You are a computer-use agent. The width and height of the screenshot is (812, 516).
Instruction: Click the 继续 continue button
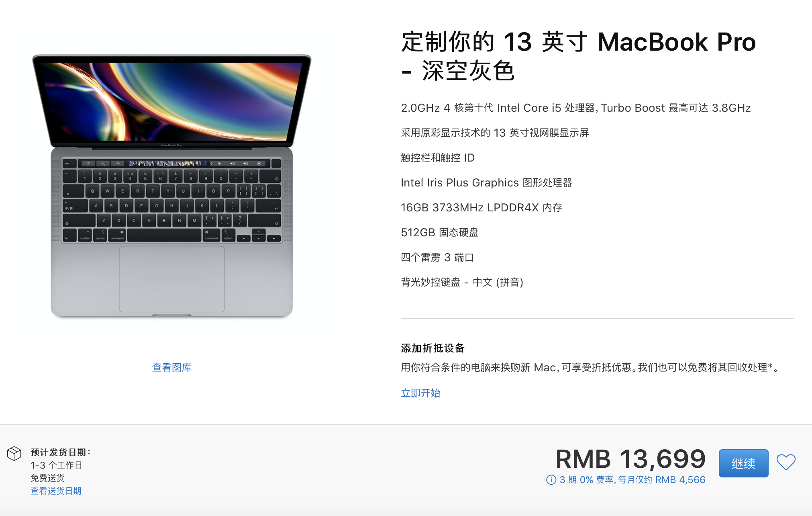[743, 463]
